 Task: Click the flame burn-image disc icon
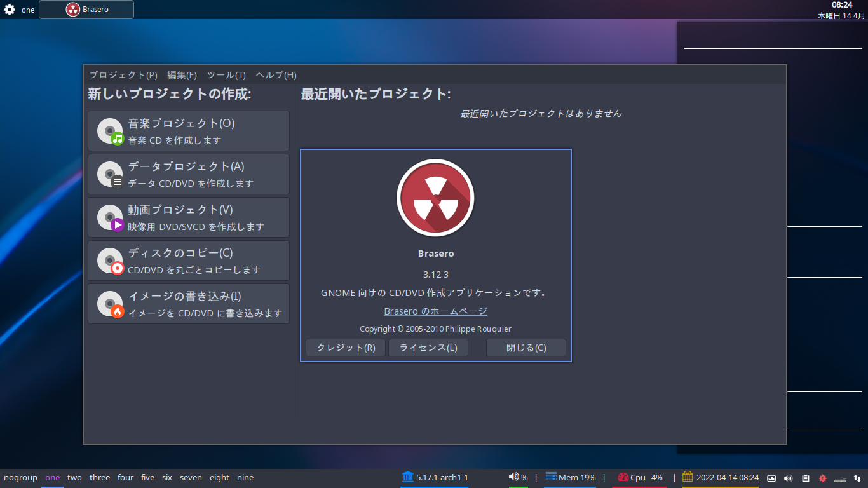(110, 304)
